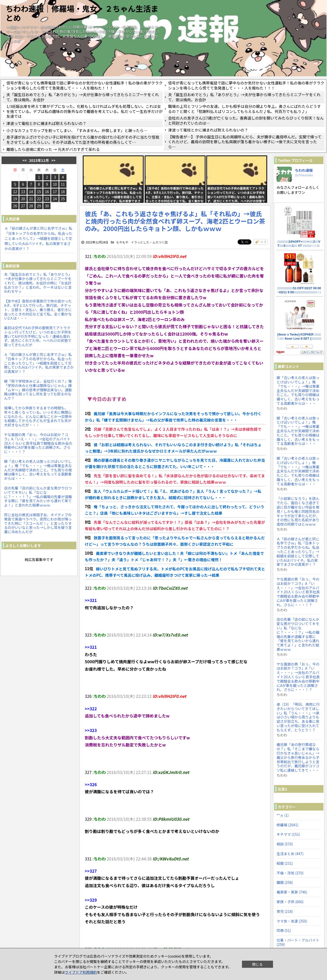Open headline 小さなカフェでカップを割ってしまい
The height and width of the screenshot is (980, 327).
pos(76,131)
